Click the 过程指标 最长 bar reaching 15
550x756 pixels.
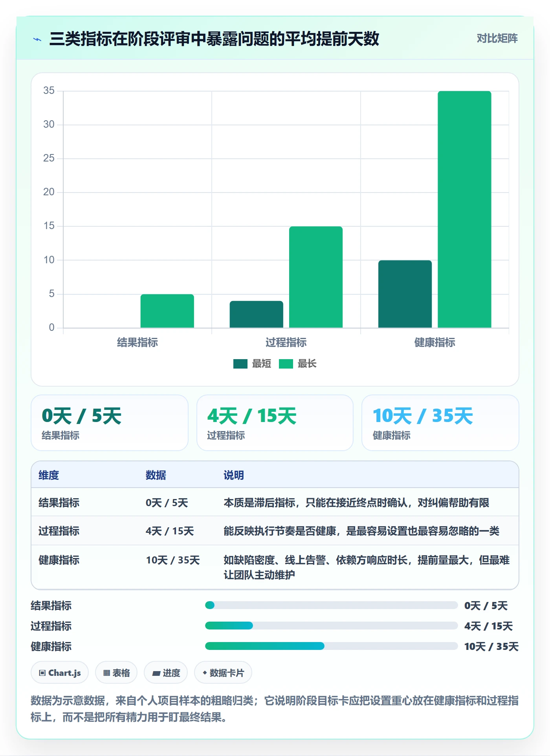316,277
